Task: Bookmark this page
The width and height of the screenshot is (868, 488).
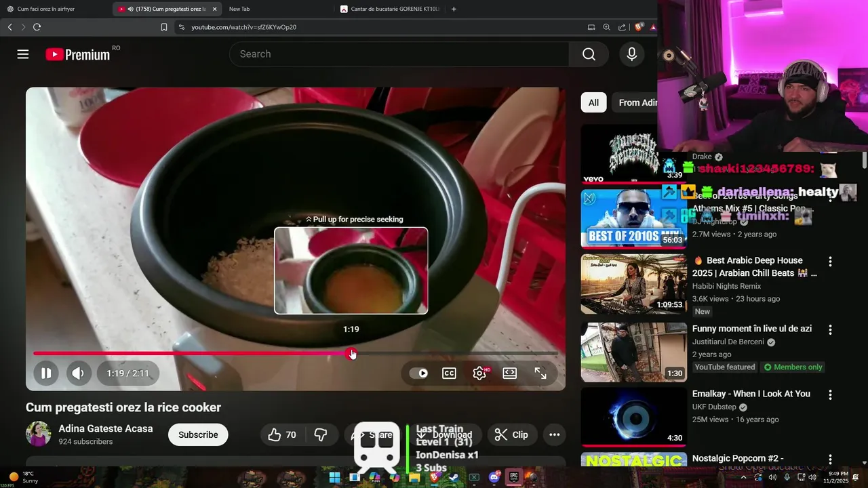Action: pos(164,27)
